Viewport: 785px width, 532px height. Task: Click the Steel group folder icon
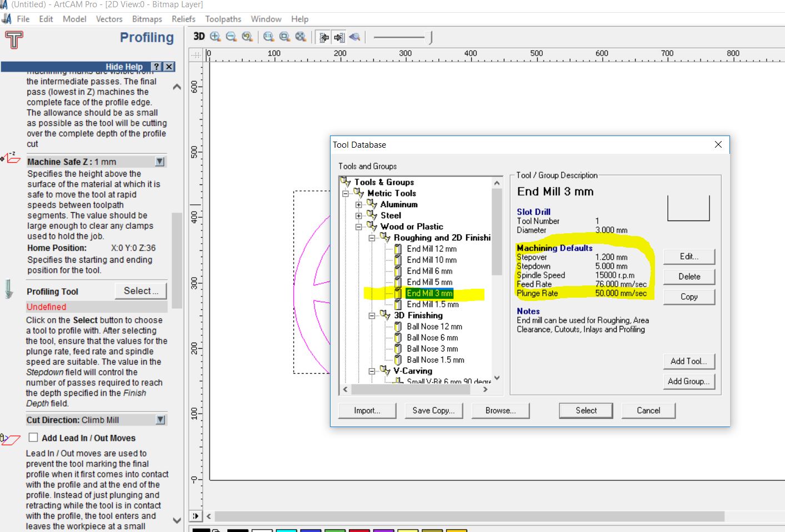pos(372,215)
